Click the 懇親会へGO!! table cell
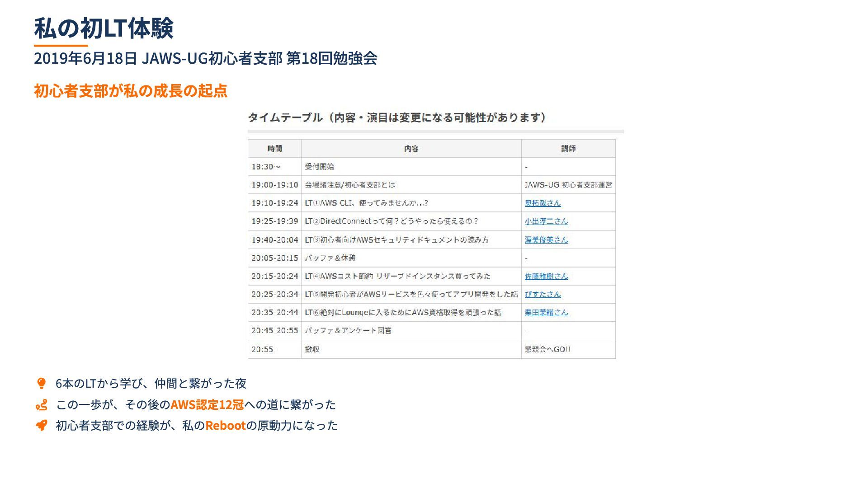The image size is (868, 488). pos(547,349)
